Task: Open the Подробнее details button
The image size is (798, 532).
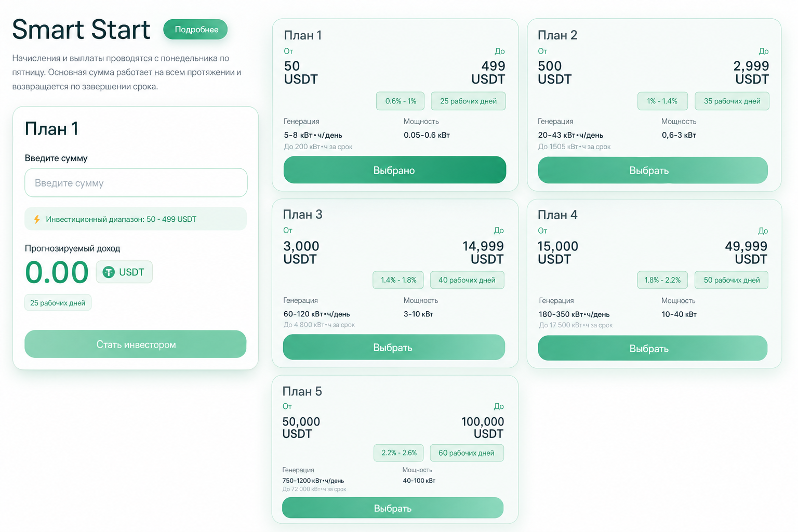Action: [196, 30]
